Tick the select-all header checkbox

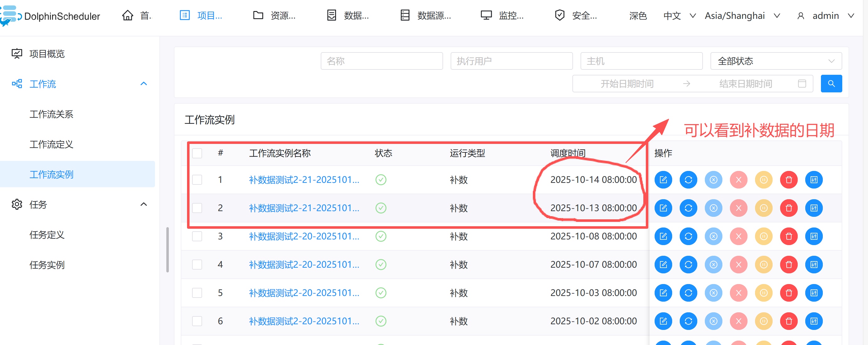(x=197, y=153)
